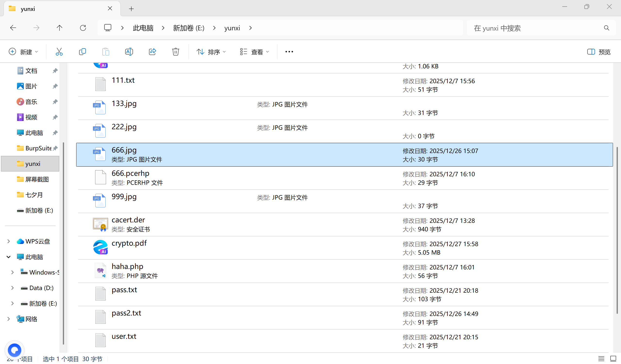Toggle the 预览 preview pane
Screen dimensions: 621x364
(x=599, y=52)
